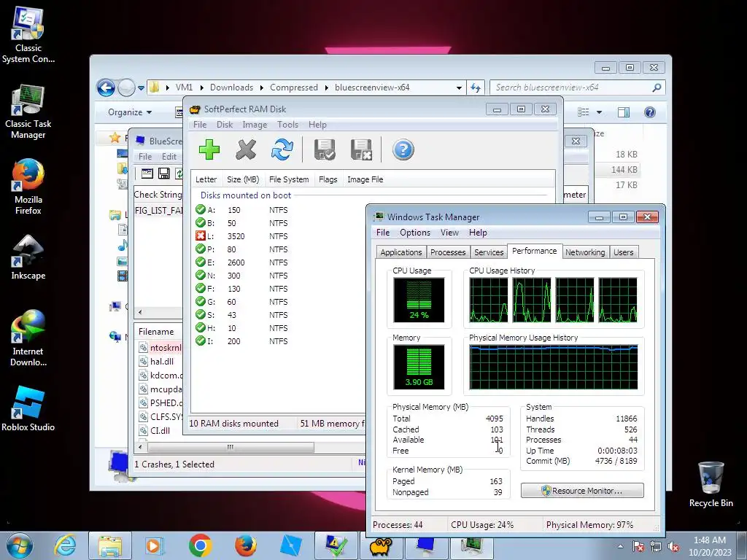Click the Letter column header in RAM Disk
Viewport: 747px width, 560px height.
(x=206, y=179)
